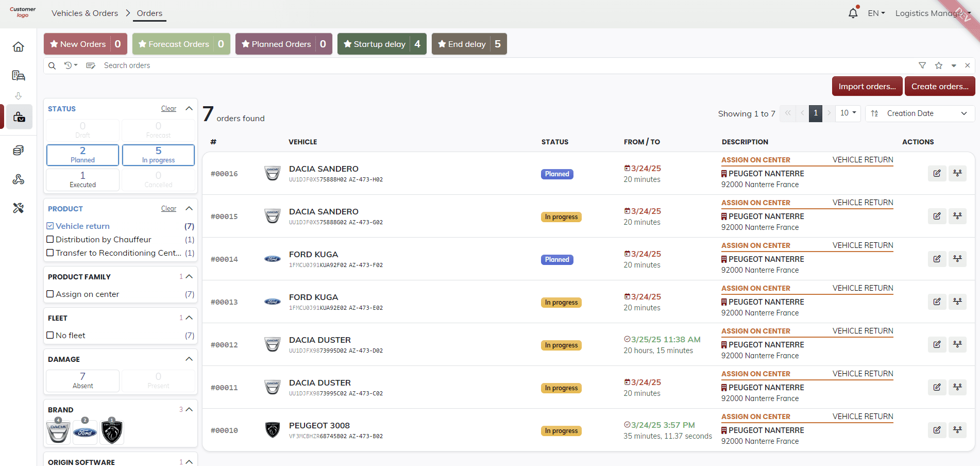Uncheck the Vehicle return checkbox
Image resolution: width=980 pixels, height=466 pixels.
(x=50, y=226)
